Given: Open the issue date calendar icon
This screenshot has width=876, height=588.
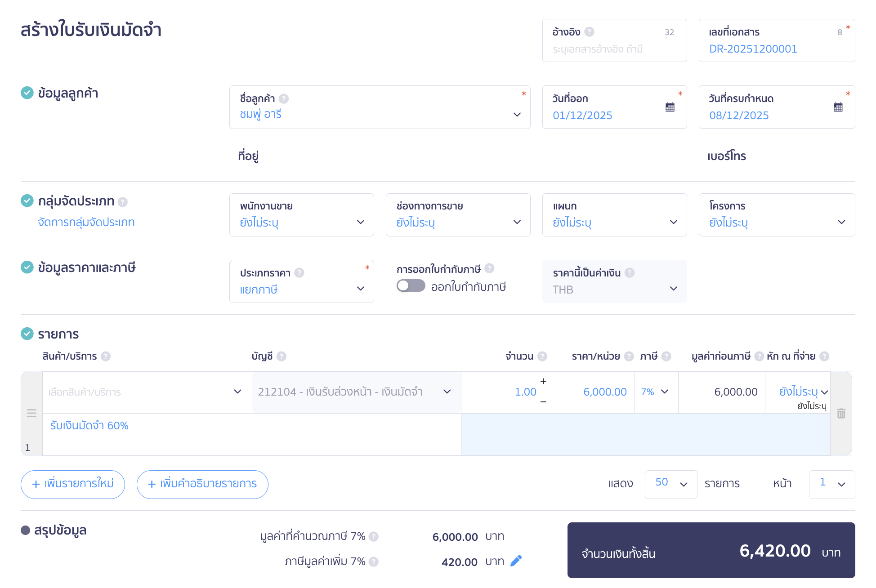Looking at the screenshot, I should (x=670, y=107).
